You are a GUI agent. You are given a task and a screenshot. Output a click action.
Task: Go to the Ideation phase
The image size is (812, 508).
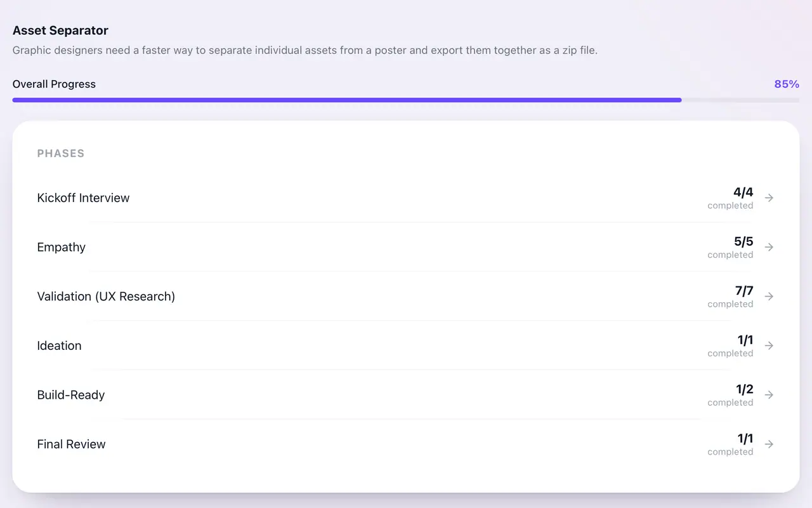59,345
